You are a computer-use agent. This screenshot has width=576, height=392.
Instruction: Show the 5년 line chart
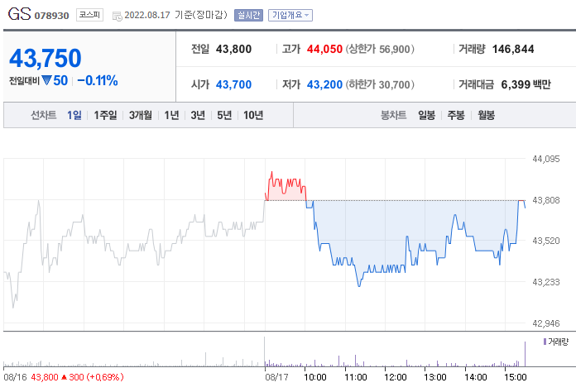tap(224, 115)
